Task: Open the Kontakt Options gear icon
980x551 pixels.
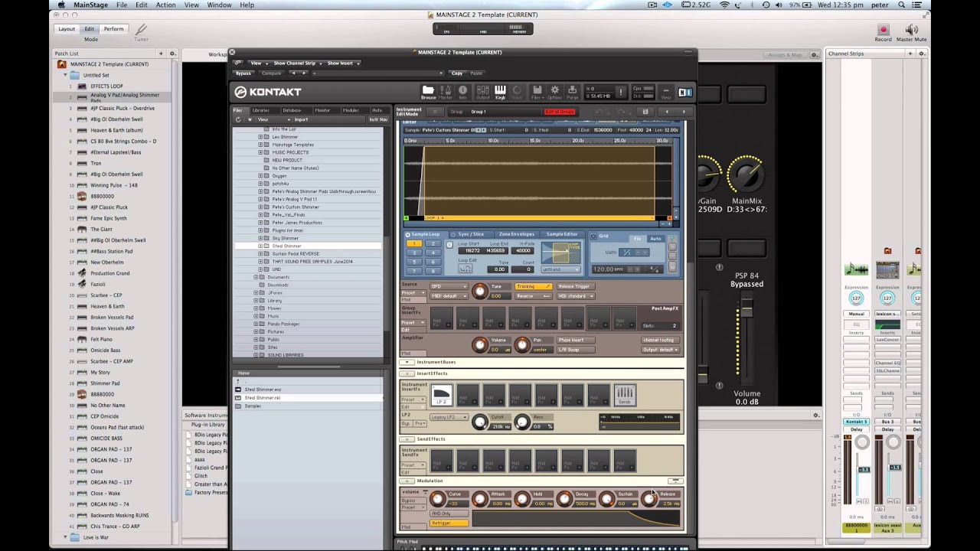Action: pos(555,92)
